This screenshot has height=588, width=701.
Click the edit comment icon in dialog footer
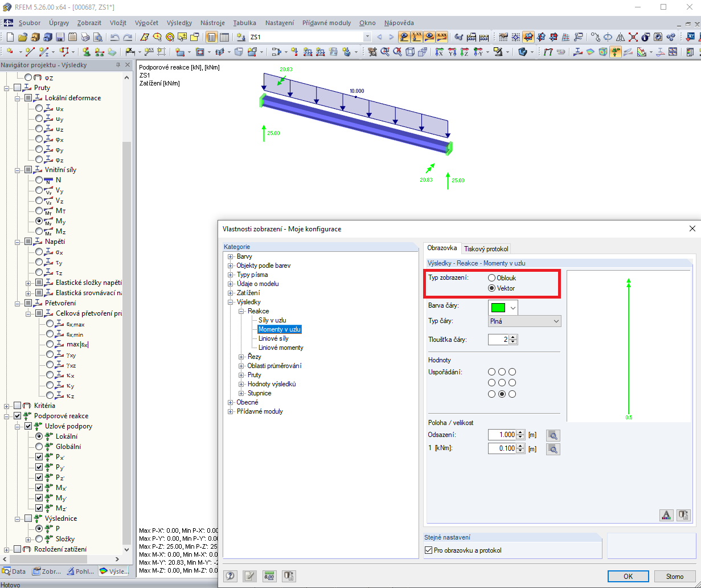[250, 575]
